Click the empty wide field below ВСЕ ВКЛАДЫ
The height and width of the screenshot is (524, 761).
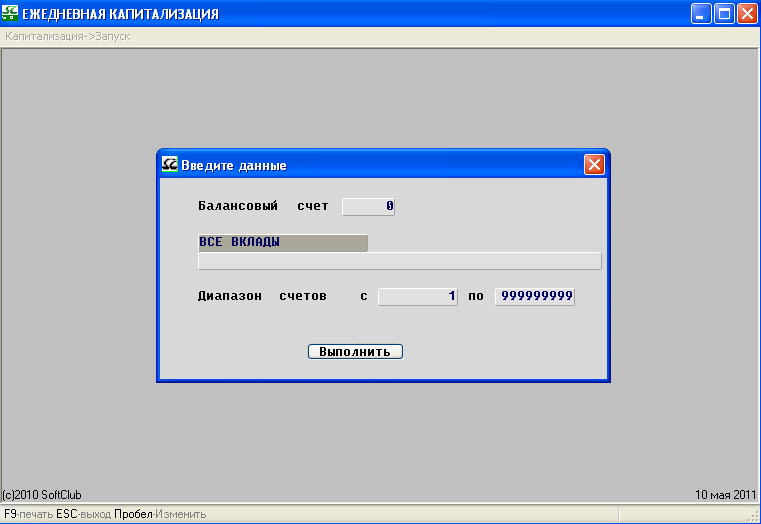coord(400,261)
